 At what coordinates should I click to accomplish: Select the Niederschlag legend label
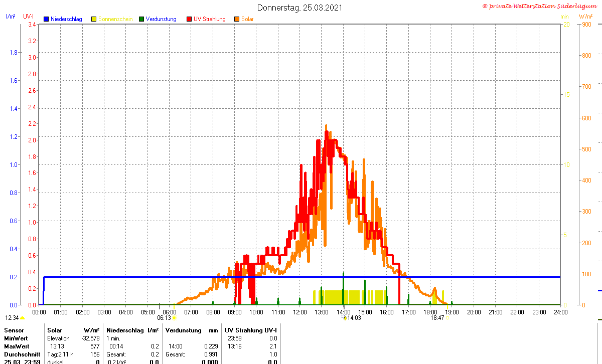66,19
